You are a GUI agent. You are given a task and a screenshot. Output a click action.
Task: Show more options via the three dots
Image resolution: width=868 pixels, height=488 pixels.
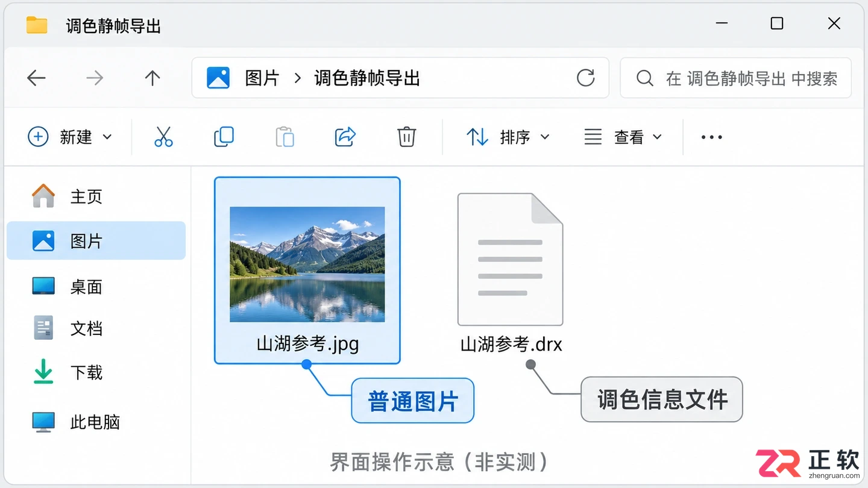712,137
